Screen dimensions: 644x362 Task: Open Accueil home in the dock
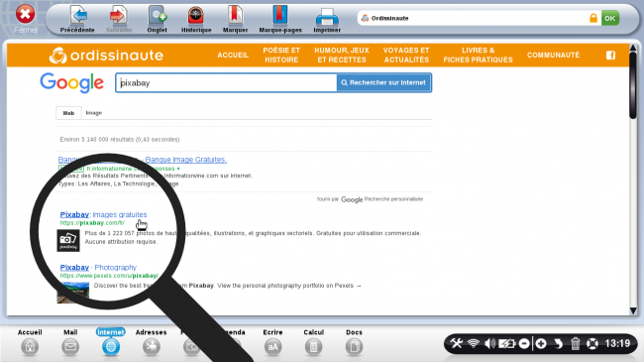30,342
